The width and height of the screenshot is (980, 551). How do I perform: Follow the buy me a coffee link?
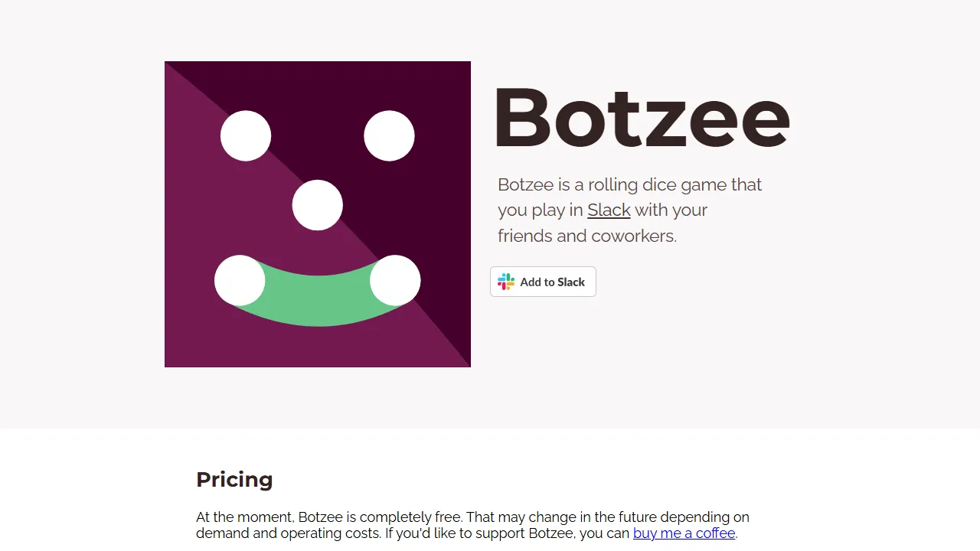[x=684, y=533]
